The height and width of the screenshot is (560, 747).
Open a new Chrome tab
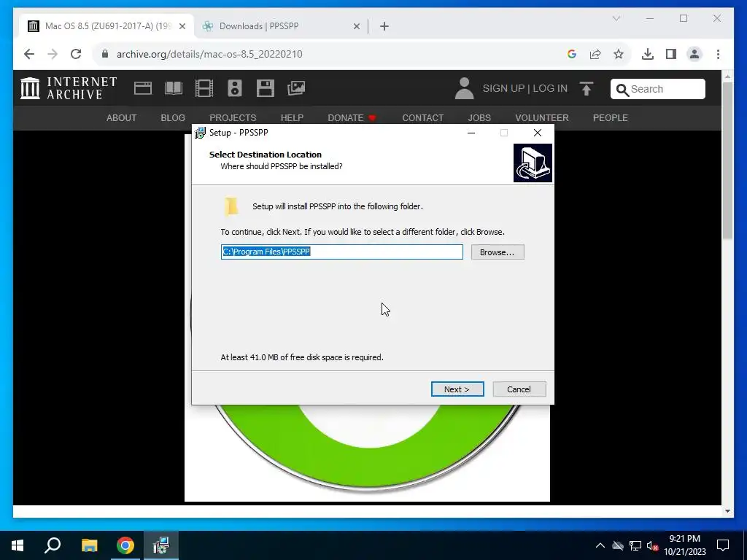pyautogui.click(x=384, y=26)
